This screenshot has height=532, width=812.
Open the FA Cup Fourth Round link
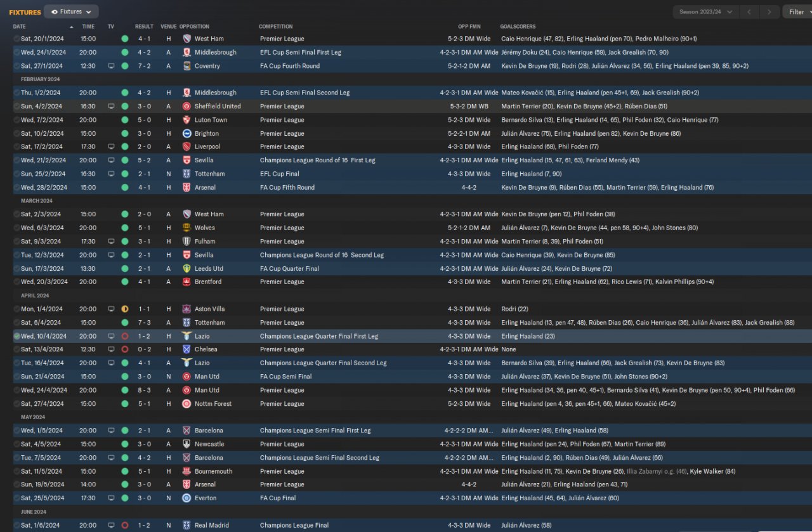pyautogui.click(x=290, y=66)
